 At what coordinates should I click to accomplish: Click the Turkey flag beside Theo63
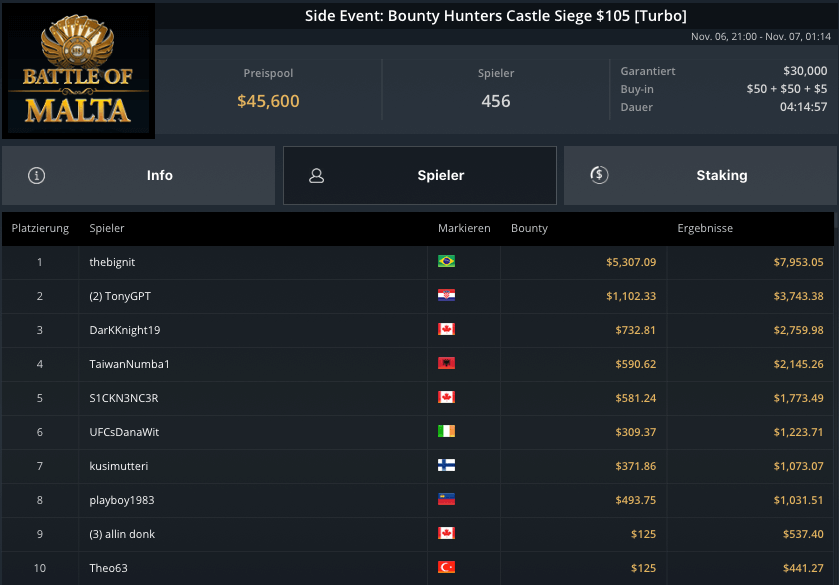(446, 568)
